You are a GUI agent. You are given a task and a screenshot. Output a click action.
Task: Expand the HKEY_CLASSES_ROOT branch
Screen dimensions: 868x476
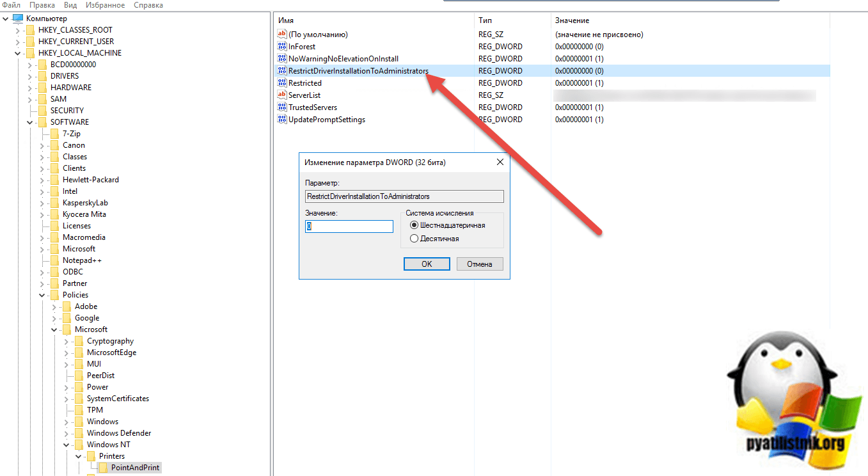(x=18, y=30)
